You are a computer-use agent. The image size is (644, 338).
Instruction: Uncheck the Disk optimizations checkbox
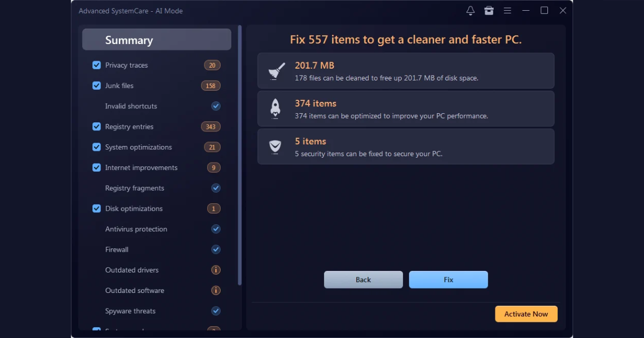coord(97,209)
